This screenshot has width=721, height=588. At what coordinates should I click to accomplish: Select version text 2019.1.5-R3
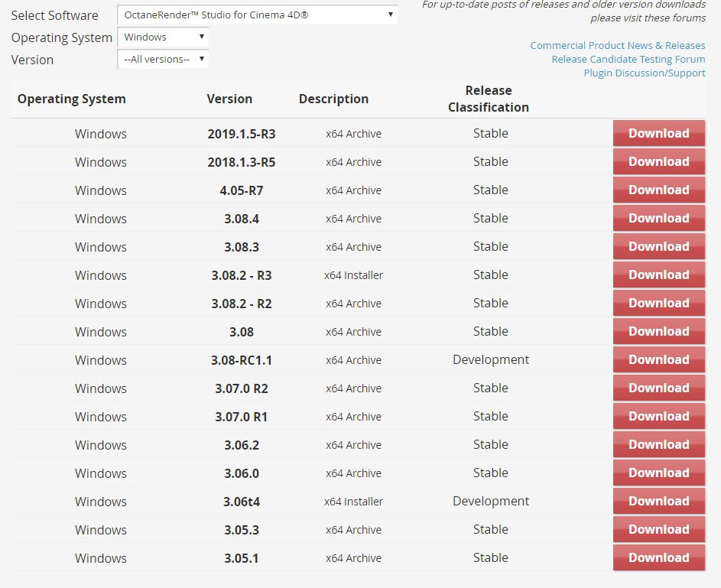coord(242,134)
